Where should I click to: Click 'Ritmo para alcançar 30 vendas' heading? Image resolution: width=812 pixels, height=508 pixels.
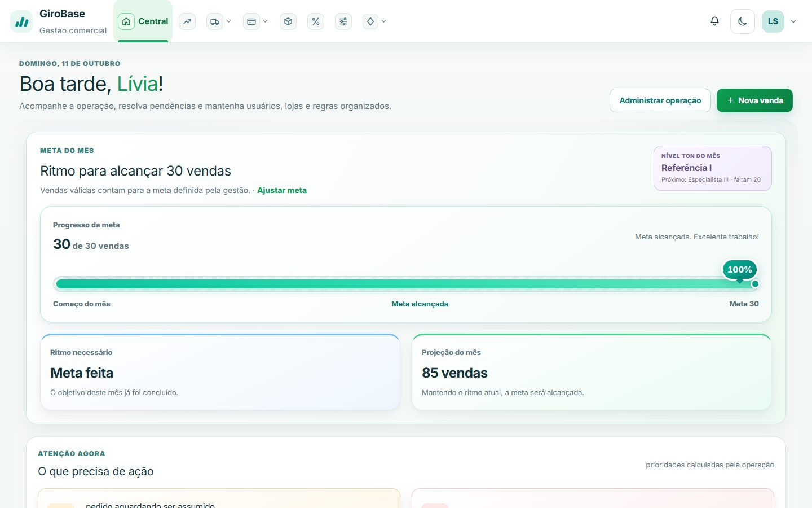click(x=136, y=171)
